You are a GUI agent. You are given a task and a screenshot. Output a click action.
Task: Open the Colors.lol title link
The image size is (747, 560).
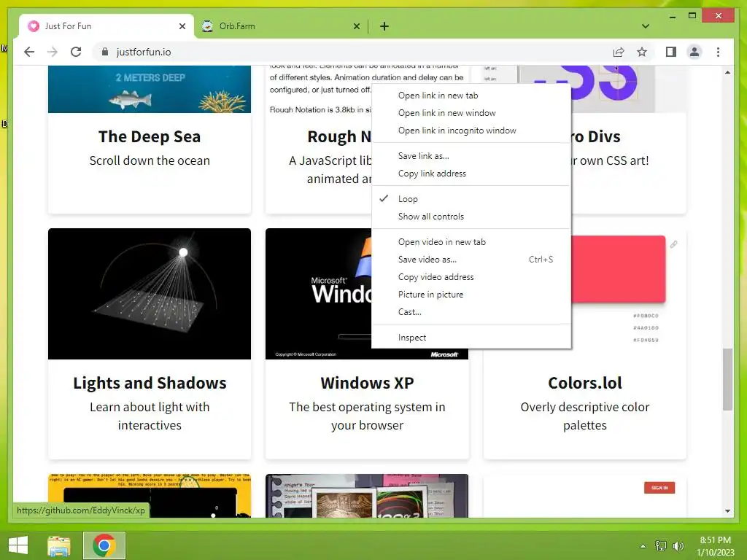click(584, 383)
